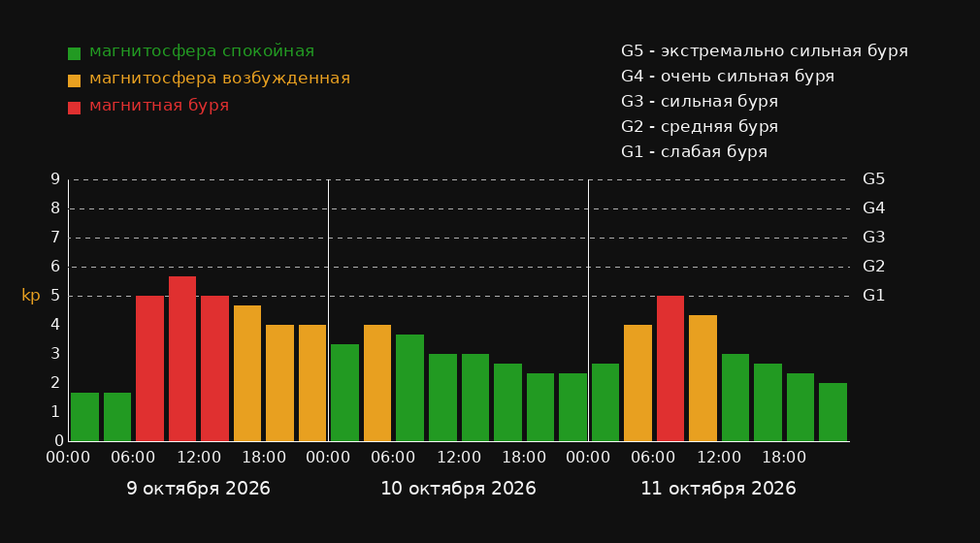Click the orange 'kp' axis label
980x543 pixels.
coord(31,296)
